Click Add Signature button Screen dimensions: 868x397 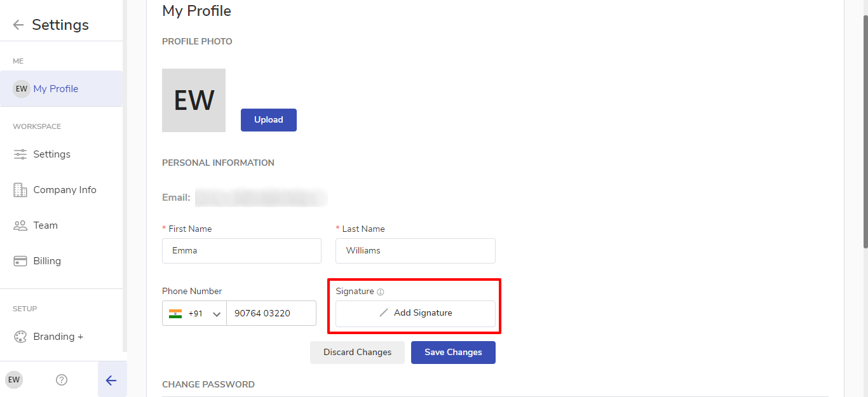(x=416, y=313)
